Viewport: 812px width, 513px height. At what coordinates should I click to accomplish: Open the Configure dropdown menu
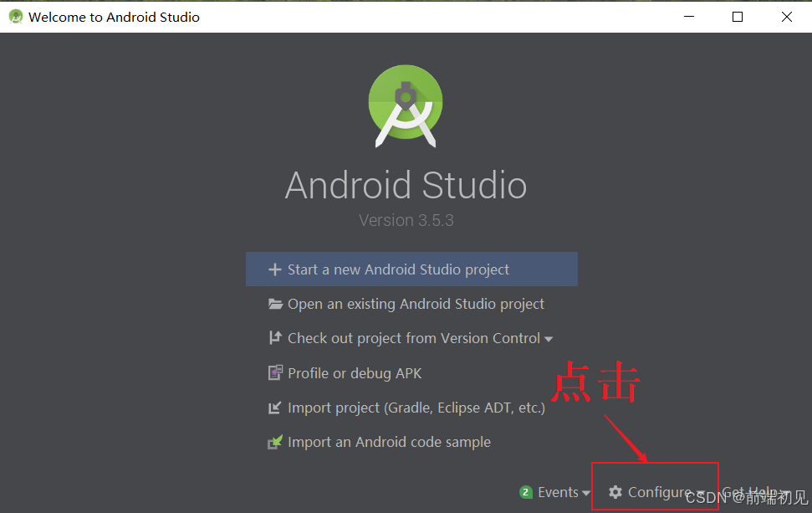656,492
